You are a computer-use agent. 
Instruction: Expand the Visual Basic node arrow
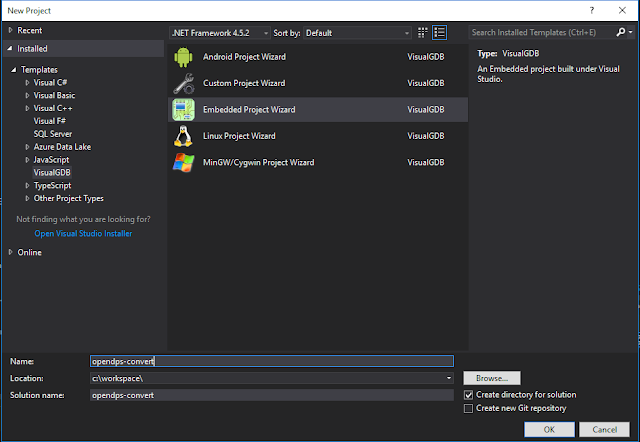[27, 96]
